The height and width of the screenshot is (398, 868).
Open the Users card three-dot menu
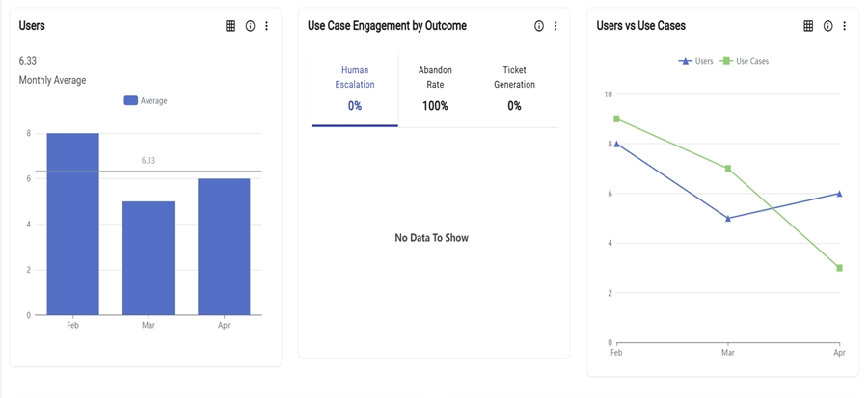point(267,26)
